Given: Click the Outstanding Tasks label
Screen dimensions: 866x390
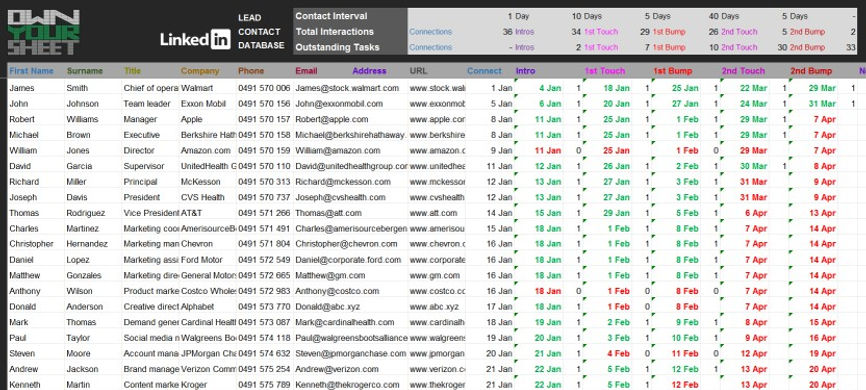Looking at the screenshot, I should click(x=337, y=47).
